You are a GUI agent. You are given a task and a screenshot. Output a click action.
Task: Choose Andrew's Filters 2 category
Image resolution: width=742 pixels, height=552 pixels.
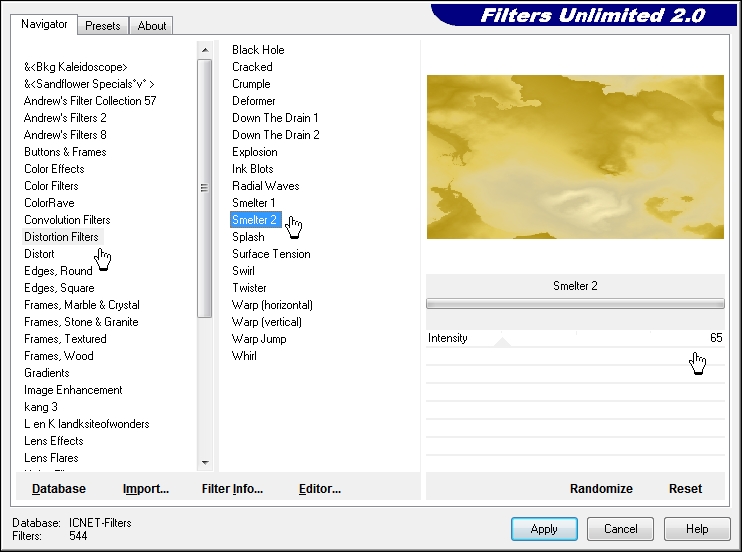(65, 118)
